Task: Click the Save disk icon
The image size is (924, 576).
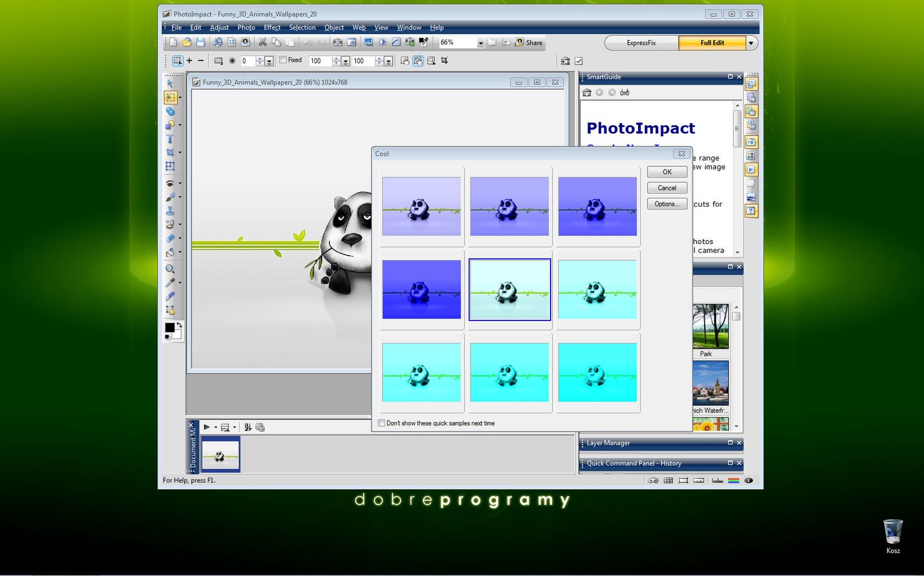Action: coord(200,42)
